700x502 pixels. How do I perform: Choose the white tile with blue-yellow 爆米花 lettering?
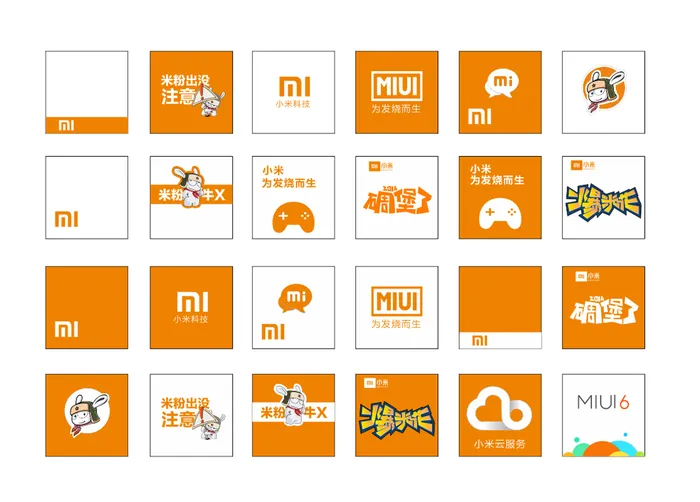coord(603,197)
